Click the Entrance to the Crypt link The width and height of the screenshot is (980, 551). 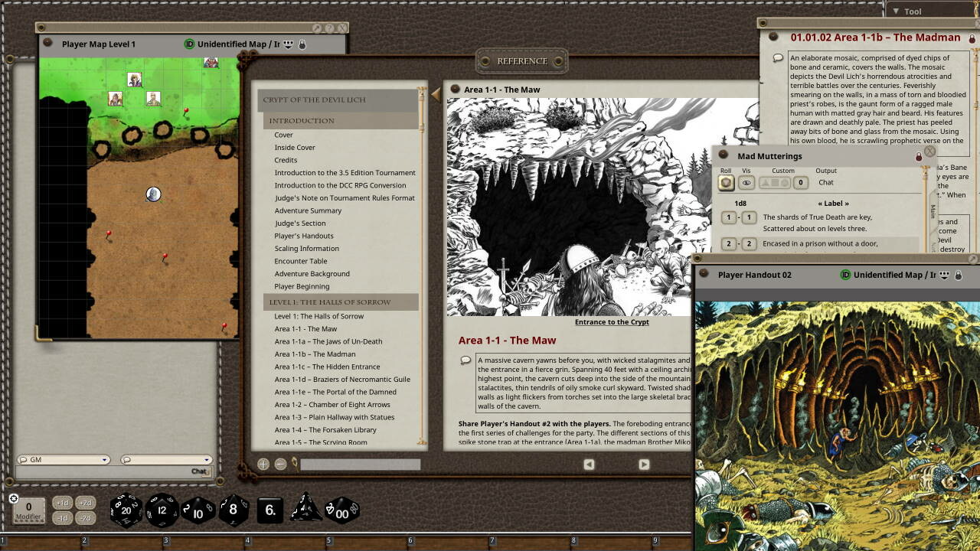tap(612, 322)
